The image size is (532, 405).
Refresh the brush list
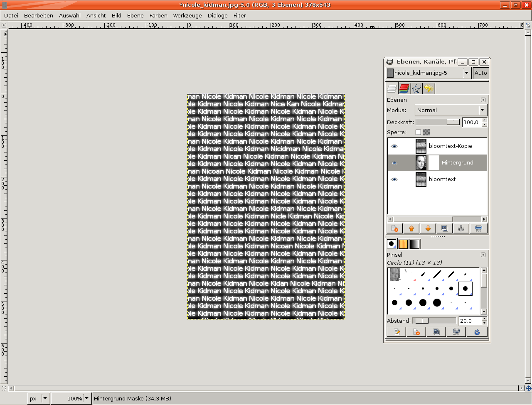point(477,332)
